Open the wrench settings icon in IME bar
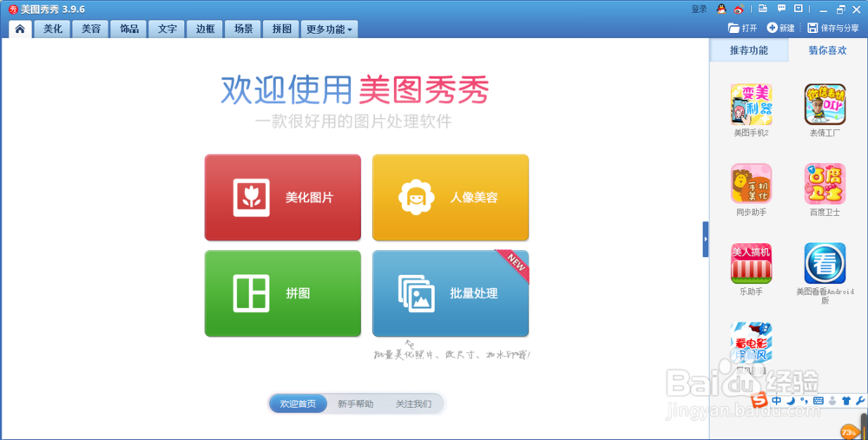 [859, 401]
